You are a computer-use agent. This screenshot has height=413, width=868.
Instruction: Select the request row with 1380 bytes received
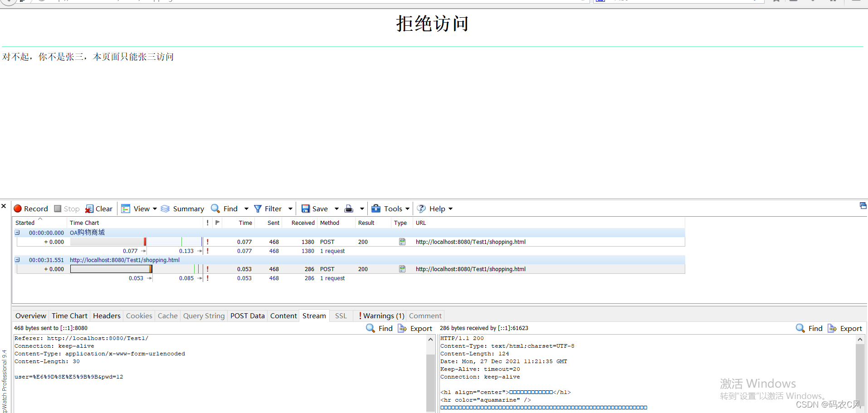351,242
